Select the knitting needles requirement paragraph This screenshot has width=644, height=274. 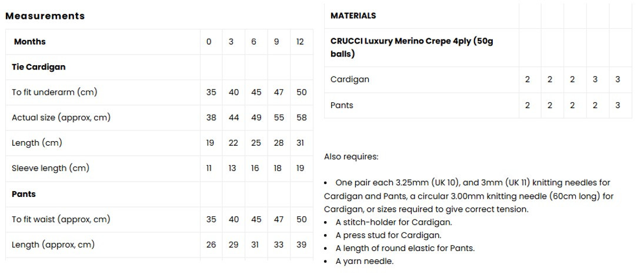point(469,196)
